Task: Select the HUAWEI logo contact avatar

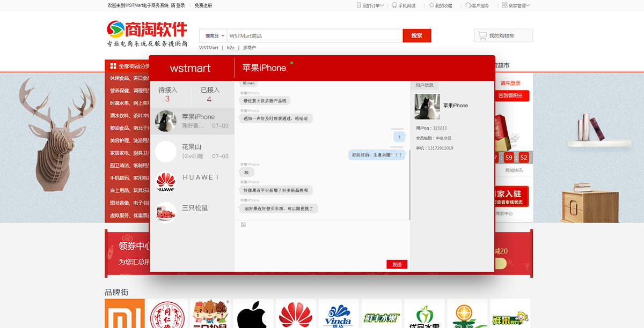Action: click(166, 182)
